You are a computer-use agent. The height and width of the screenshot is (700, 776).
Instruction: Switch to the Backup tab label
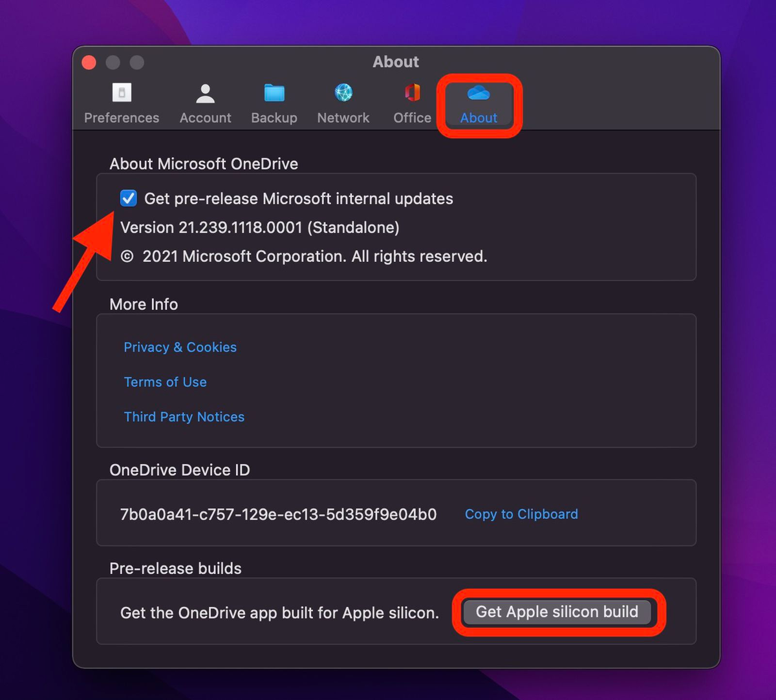point(274,118)
